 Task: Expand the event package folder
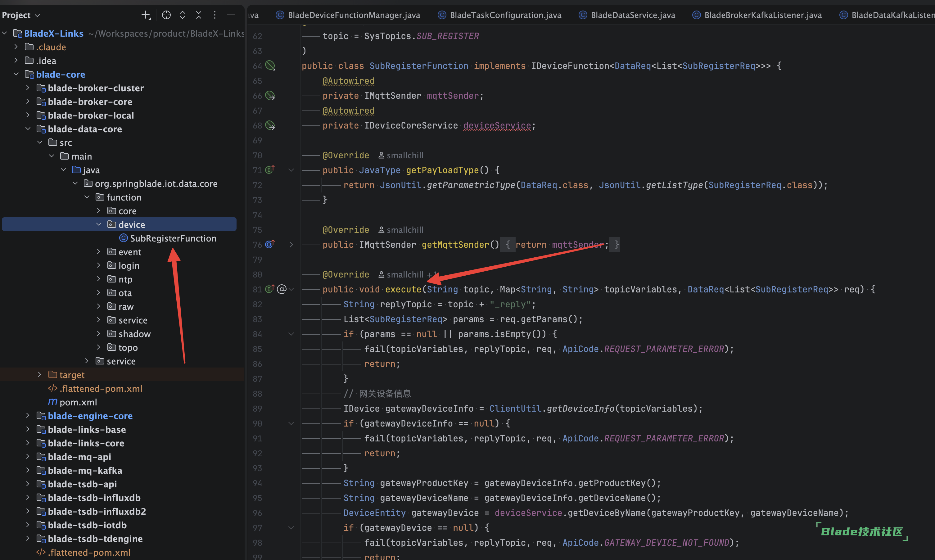(98, 252)
